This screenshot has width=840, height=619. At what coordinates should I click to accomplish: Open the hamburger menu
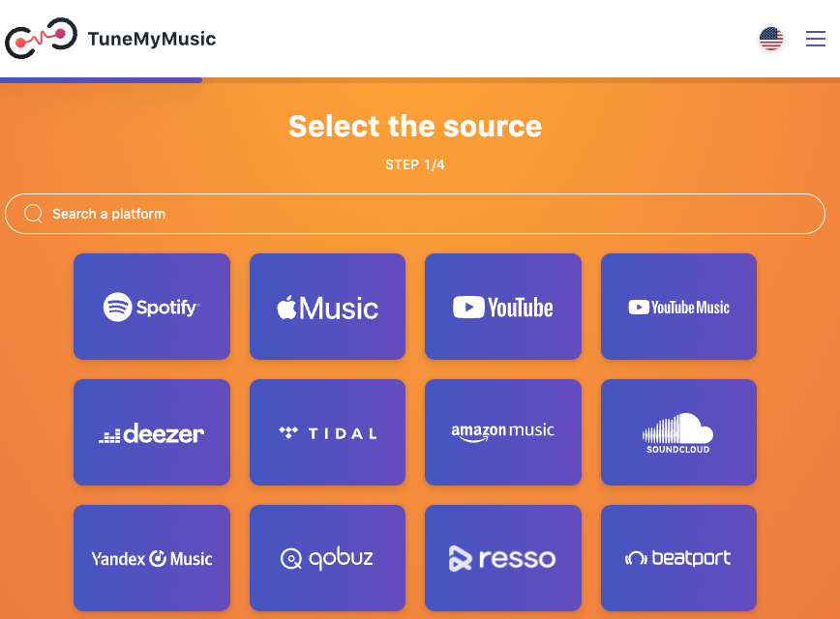(816, 39)
